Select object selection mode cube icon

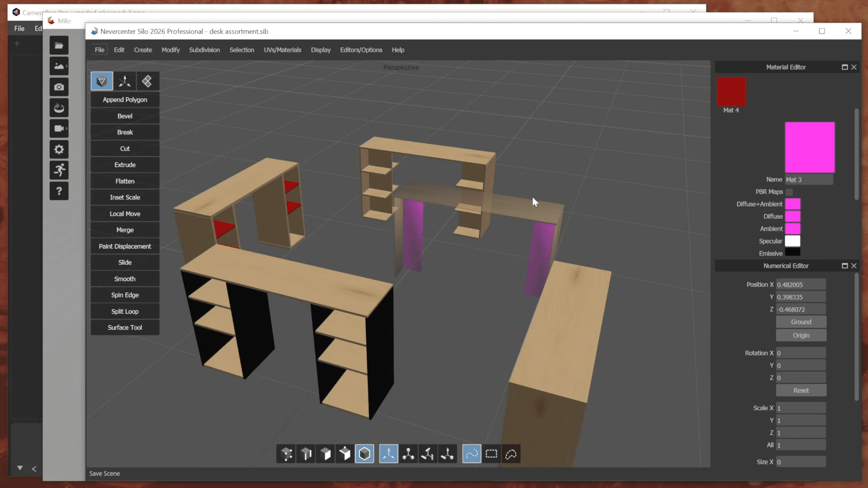point(364,454)
